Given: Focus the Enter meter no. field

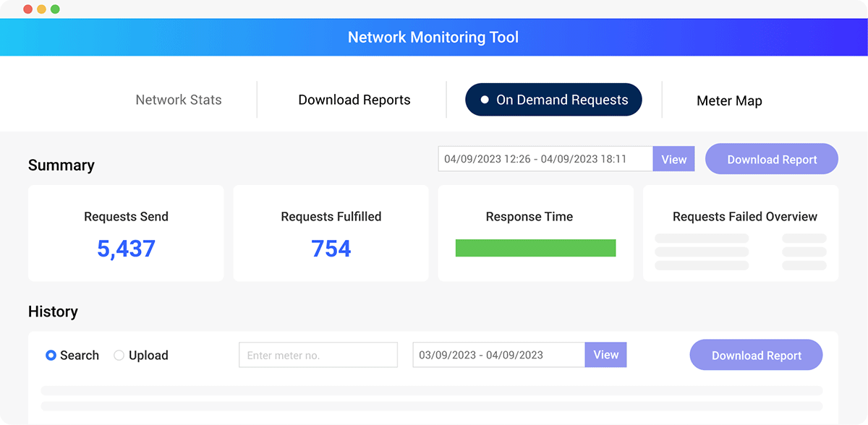Looking at the screenshot, I should click(x=318, y=355).
